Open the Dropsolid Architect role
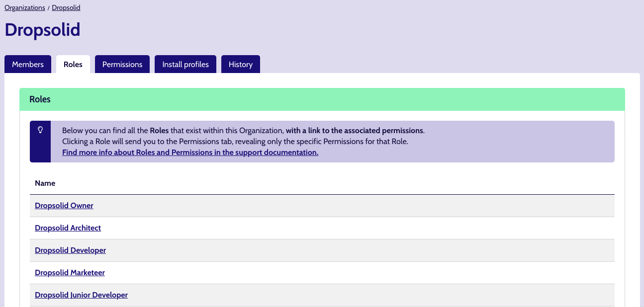Image resolution: width=644 pixels, height=307 pixels. (68, 228)
